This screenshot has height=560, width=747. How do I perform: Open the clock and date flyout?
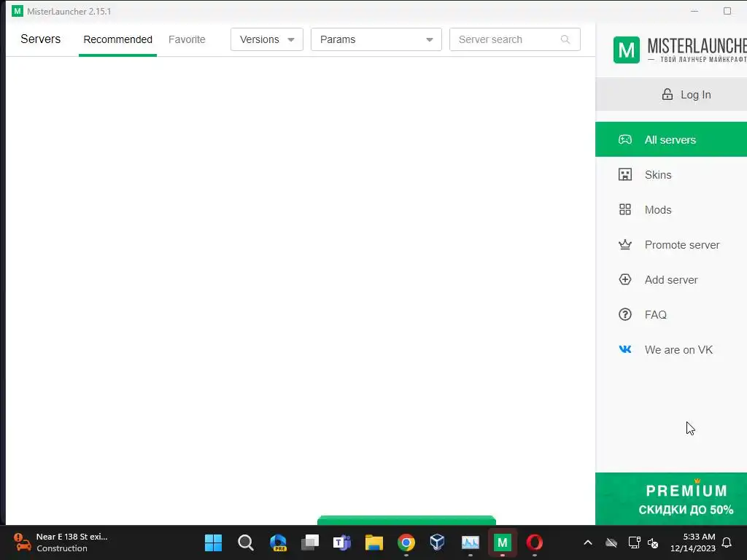[693, 542]
